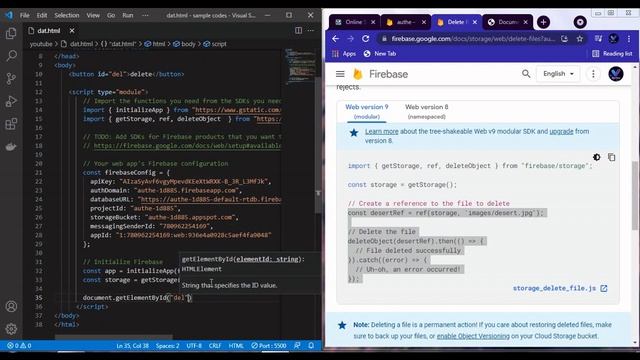Open Manage gear in VS Code
Viewport: 640px width, 360px height.
click(11, 329)
